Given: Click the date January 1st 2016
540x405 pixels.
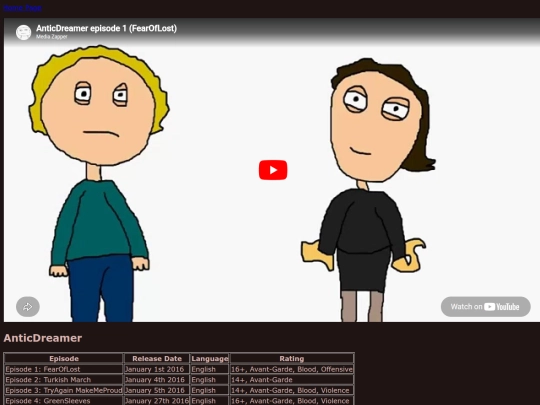Looking at the screenshot, I should pyautogui.click(x=157, y=369).
